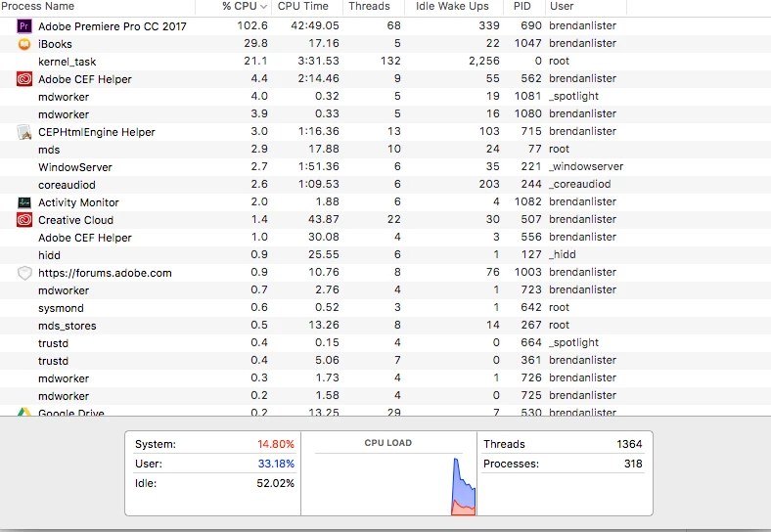Click the Creative Cloud process name
The width and height of the screenshot is (771, 532).
[x=75, y=220]
